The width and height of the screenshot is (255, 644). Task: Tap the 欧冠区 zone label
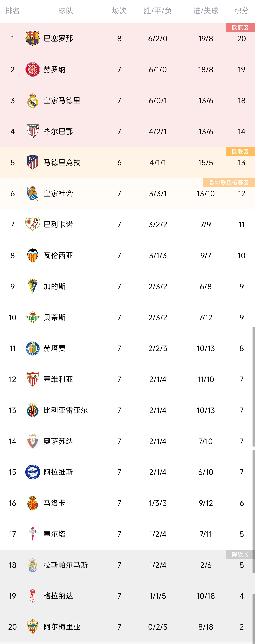[240, 27]
